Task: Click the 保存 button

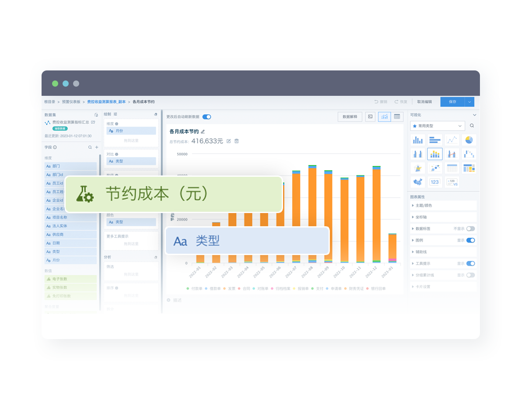Action: tap(452, 101)
